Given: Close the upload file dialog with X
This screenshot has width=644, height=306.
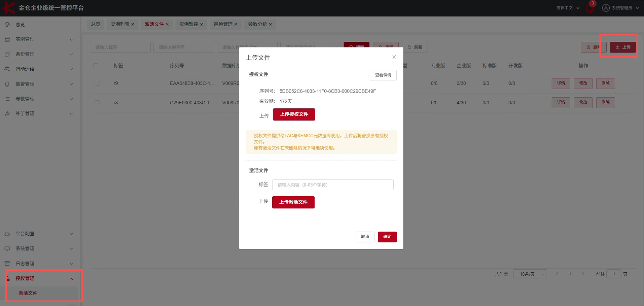Looking at the screenshot, I should [394, 57].
